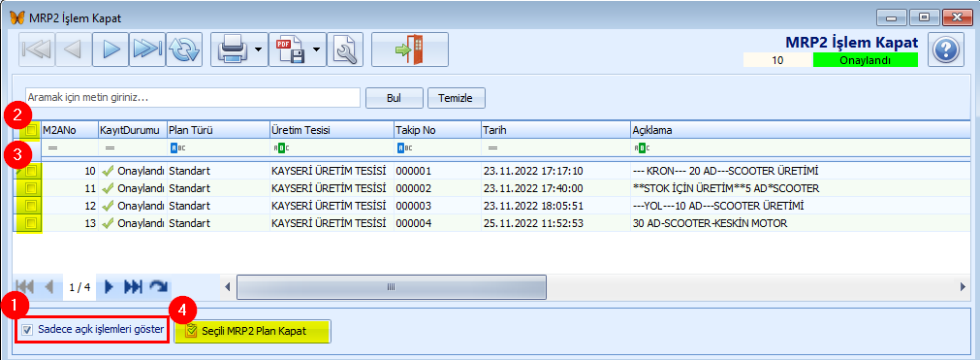Click description --- KRON--- 20 AD---SCOOTER ÜRETİMİ

pyautogui.click(x=726, y=171)
